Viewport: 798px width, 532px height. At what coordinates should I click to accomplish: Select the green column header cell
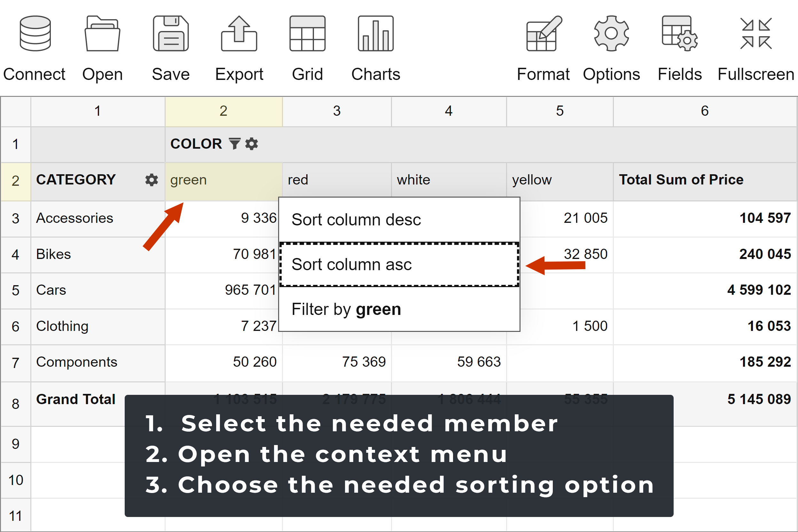[x=223, y=180]
